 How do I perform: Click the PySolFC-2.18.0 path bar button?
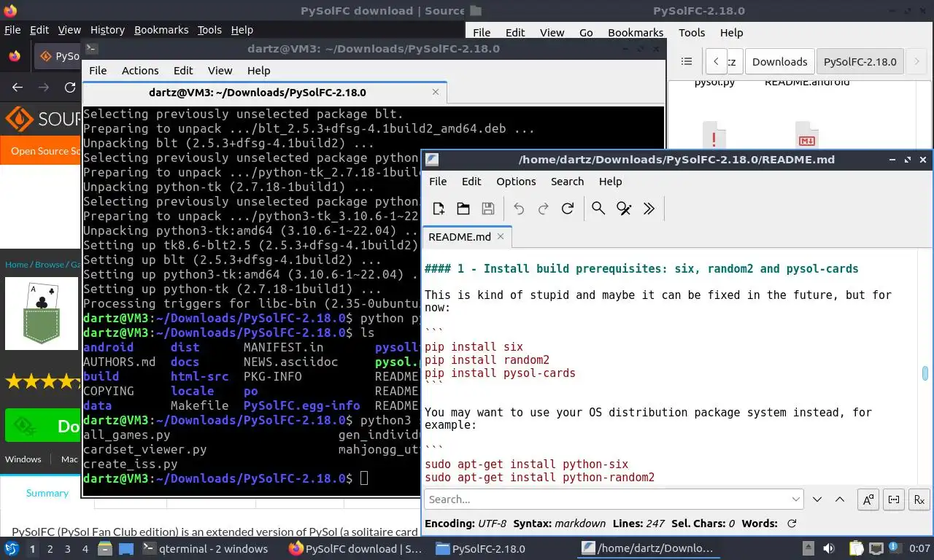pyautogui.click(x=860, y=62)
